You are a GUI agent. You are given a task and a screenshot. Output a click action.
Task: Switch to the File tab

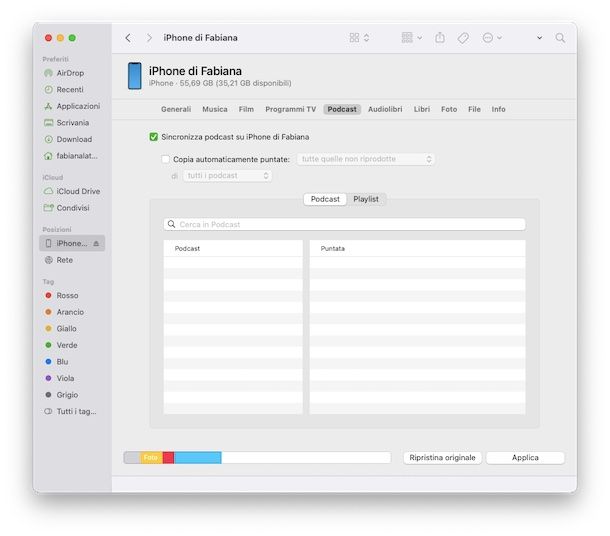coord(474,109)
